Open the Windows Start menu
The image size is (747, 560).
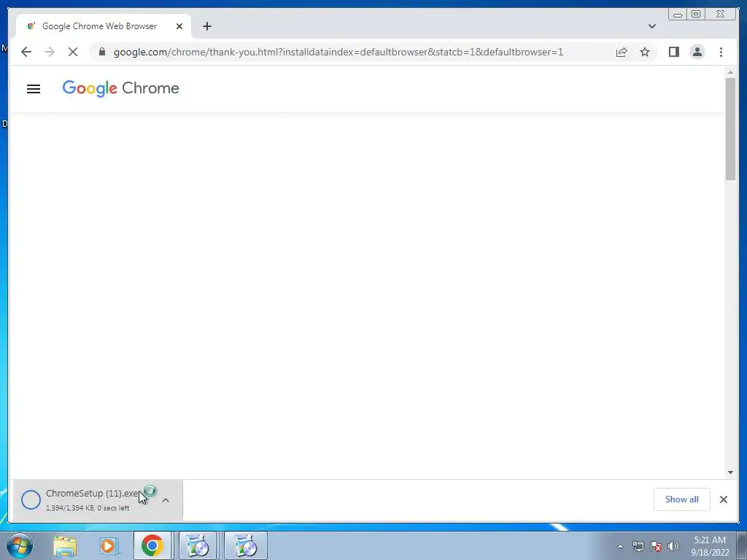[x=20, y=545]
